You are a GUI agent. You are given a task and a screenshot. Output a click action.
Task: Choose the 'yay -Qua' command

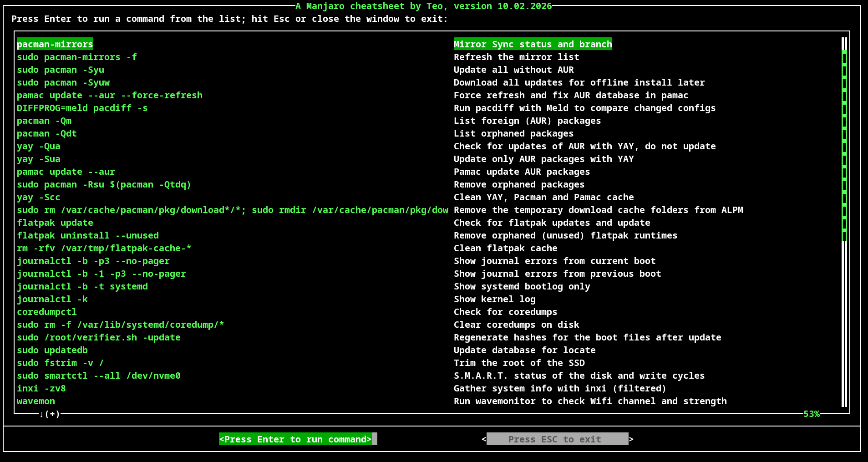(x=38, y=146)
